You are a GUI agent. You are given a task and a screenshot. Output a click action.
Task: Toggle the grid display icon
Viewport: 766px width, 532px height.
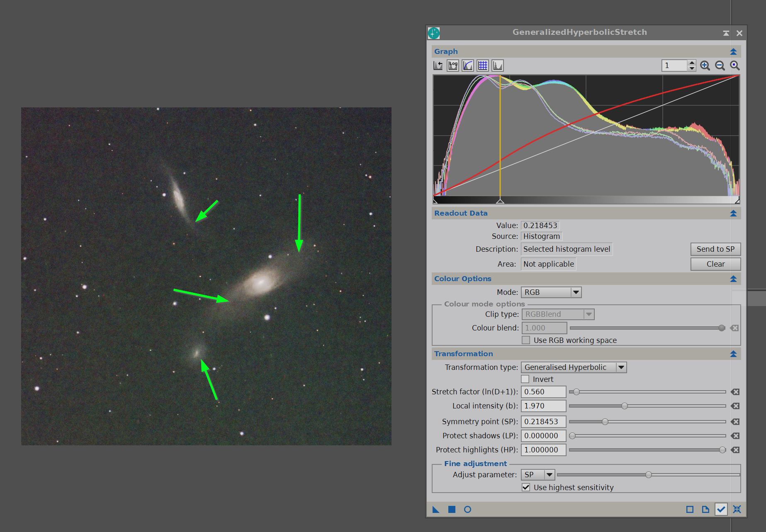(482, 66)
